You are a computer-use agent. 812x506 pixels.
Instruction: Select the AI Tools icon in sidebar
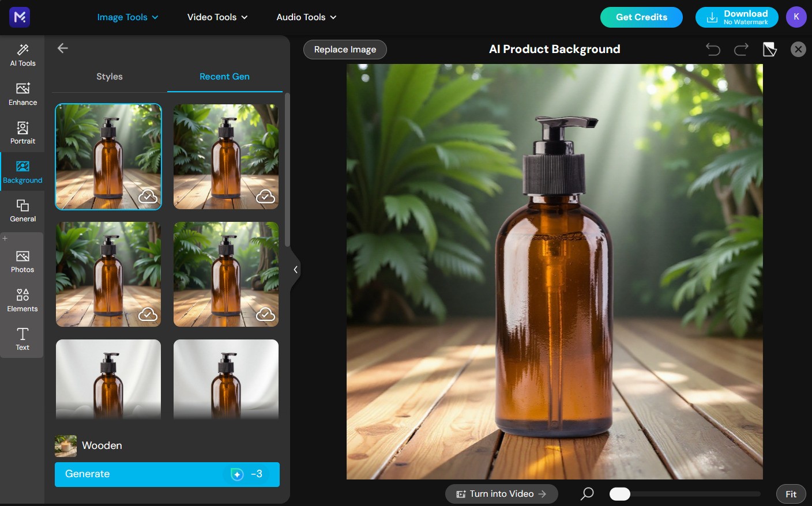click(x=22, y=55)
